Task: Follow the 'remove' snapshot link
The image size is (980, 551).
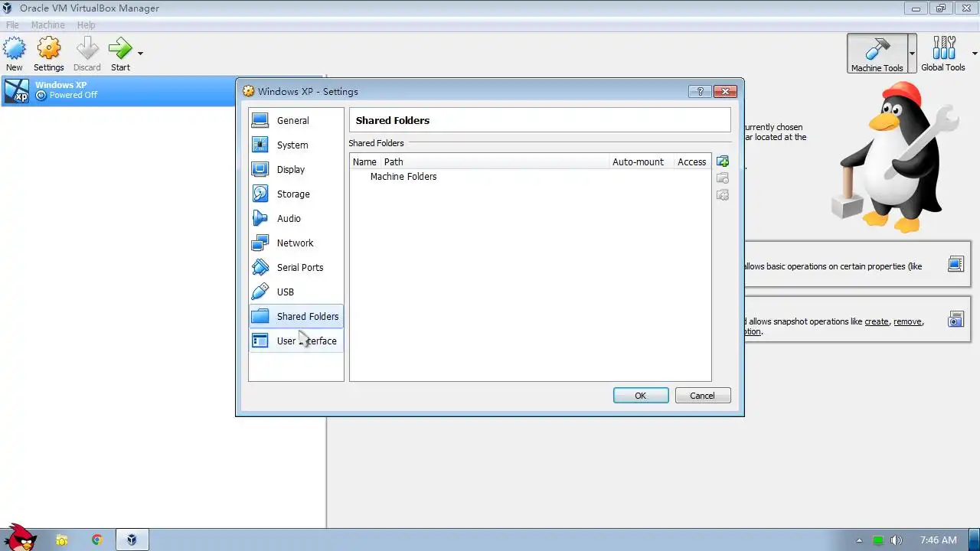Action: 907,321
